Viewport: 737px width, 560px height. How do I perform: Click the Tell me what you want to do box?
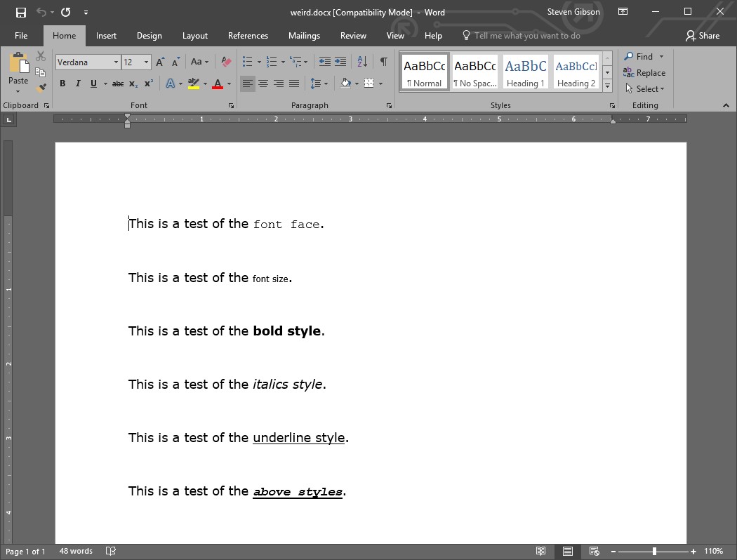(526, 36)
